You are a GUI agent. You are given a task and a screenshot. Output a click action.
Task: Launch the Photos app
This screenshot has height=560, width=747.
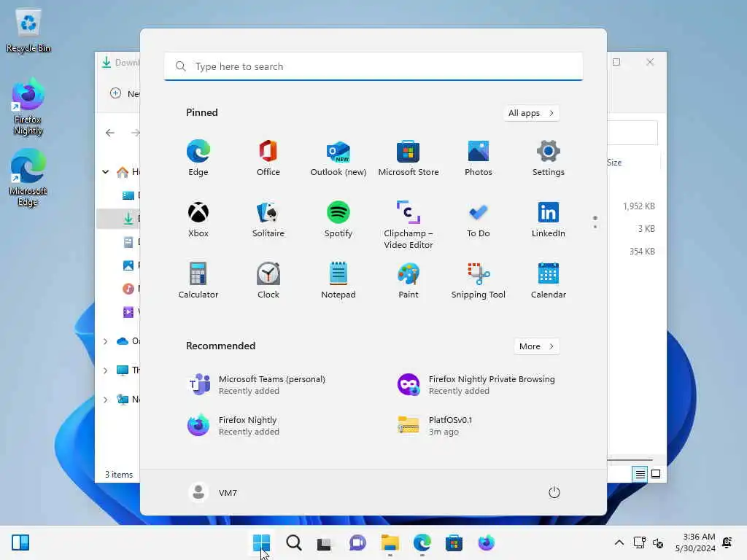tap(479, 158)
